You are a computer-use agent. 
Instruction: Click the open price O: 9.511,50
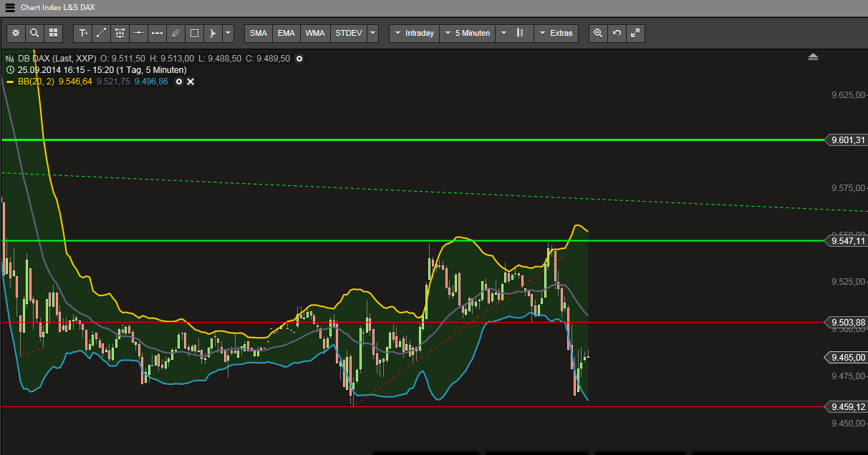123,59
